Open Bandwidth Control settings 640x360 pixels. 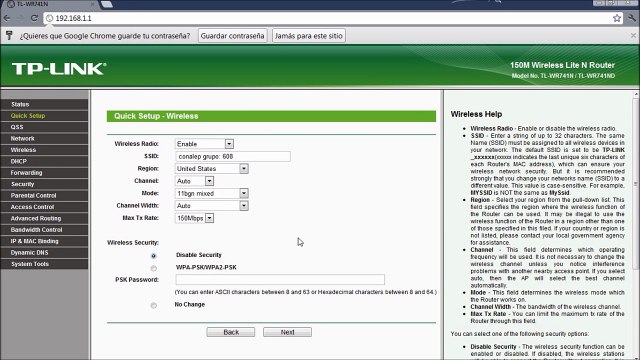coord(44,230)
